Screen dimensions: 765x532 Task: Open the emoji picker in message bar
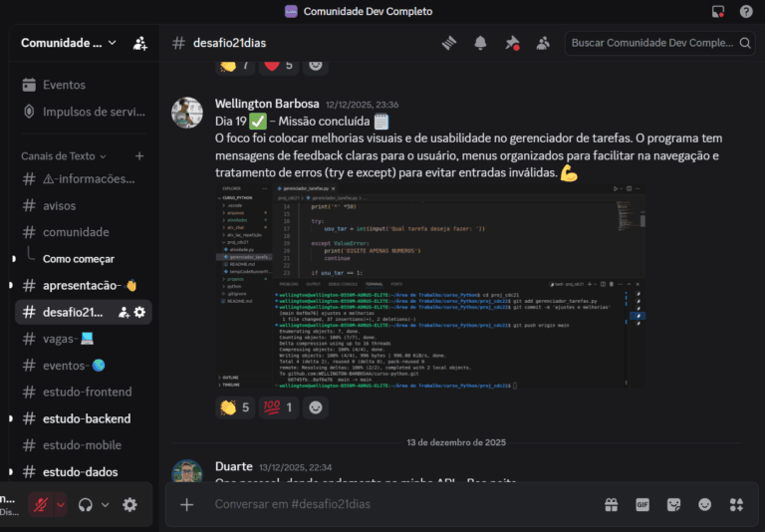coord(704,505)
